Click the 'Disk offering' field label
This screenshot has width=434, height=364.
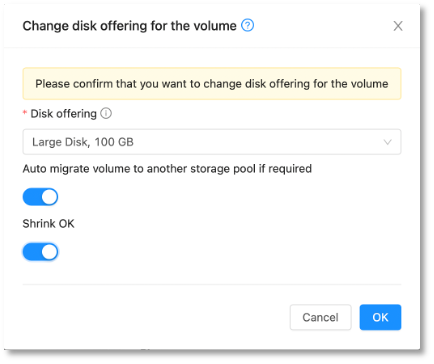63,114
